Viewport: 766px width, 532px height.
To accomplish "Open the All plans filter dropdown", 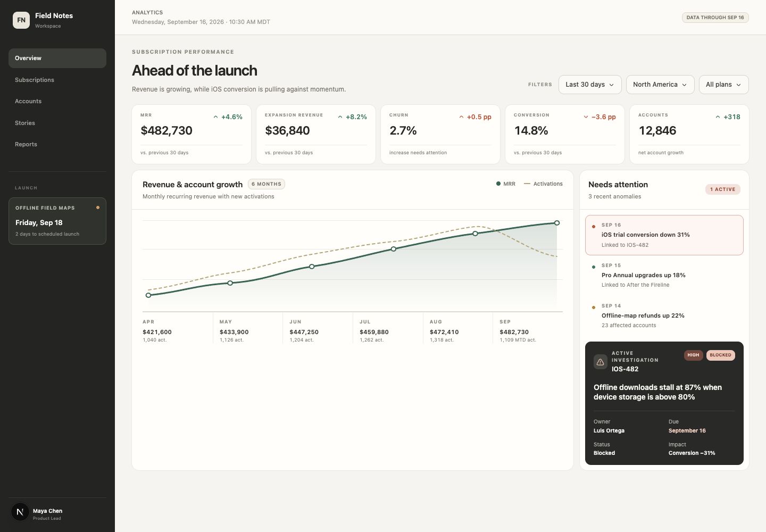I will 723,85.
